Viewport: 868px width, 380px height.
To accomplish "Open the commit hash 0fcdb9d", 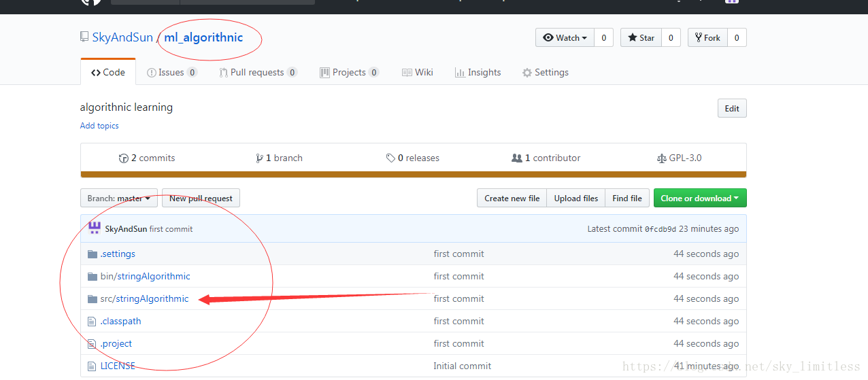I will click(x=661, y=229).
